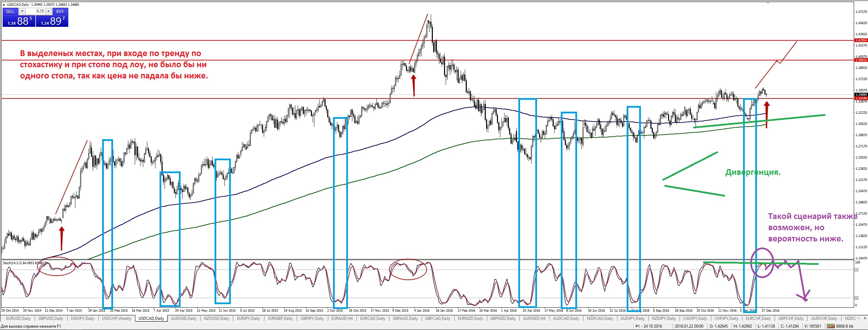Select the GBPNZD,Daily chart tab

click(503, 318)
